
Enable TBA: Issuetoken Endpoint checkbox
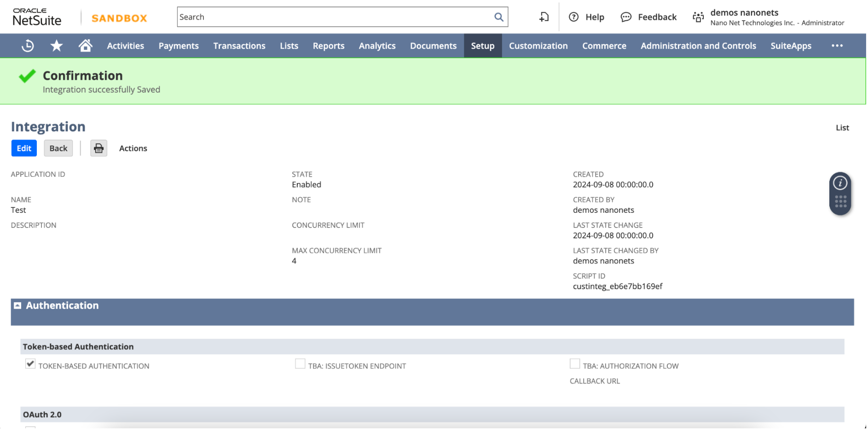coord(300,364)
